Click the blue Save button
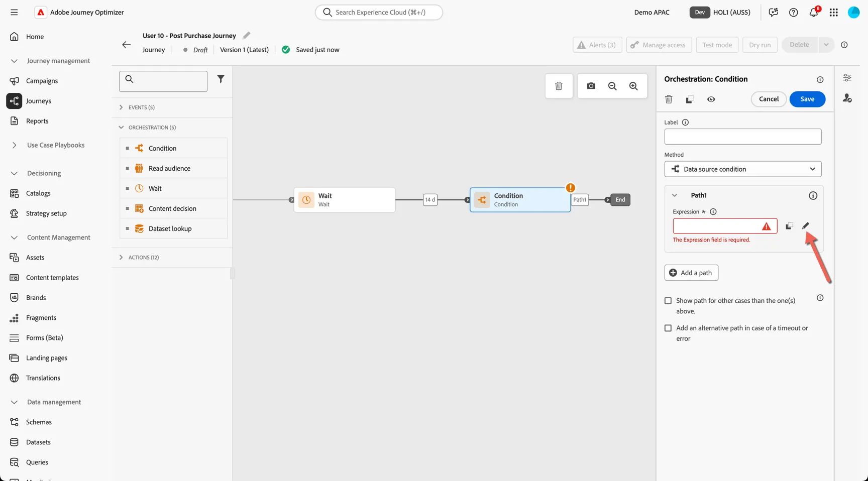Screen dimensions: 868x481 pyautogui.click(x=807, y=99)
